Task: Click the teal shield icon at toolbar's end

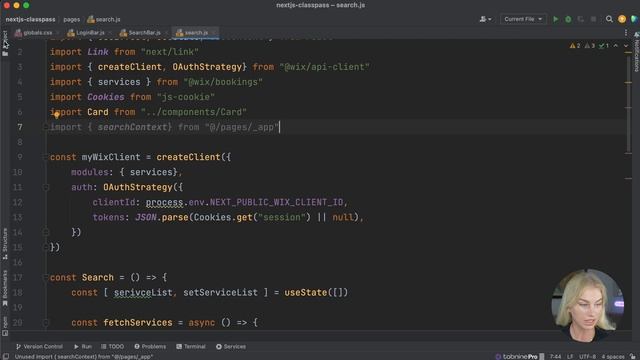Action: coord(634,19)
